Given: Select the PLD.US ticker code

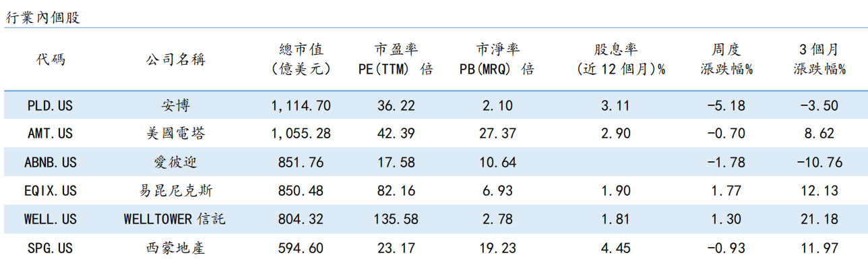Looking at the screenshot, I should point(51,105).
